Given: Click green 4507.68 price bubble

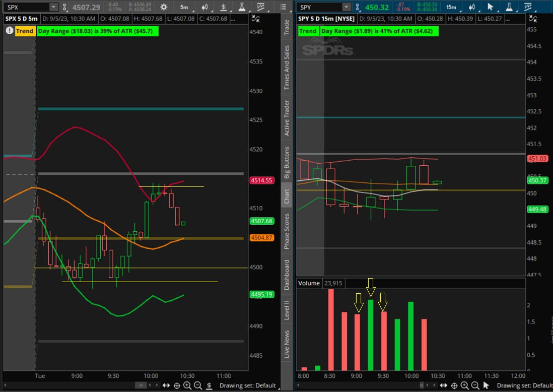Looking at the screenshot, I should click(262, 221).
